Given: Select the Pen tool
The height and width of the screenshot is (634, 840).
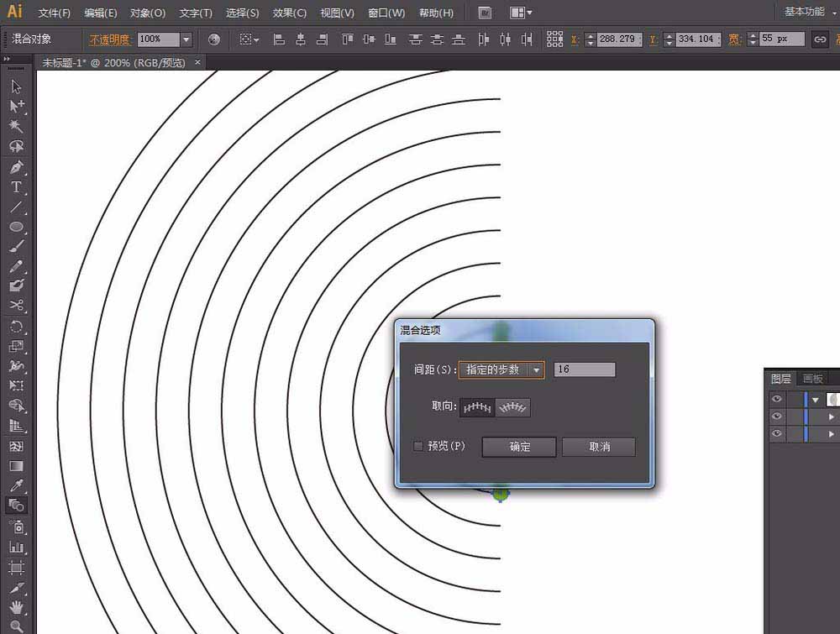Looking at the screenshot, I should 16,167.
